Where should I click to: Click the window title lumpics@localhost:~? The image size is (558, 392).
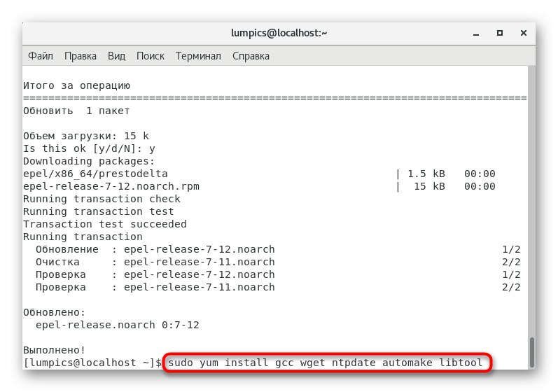[279, 33]
